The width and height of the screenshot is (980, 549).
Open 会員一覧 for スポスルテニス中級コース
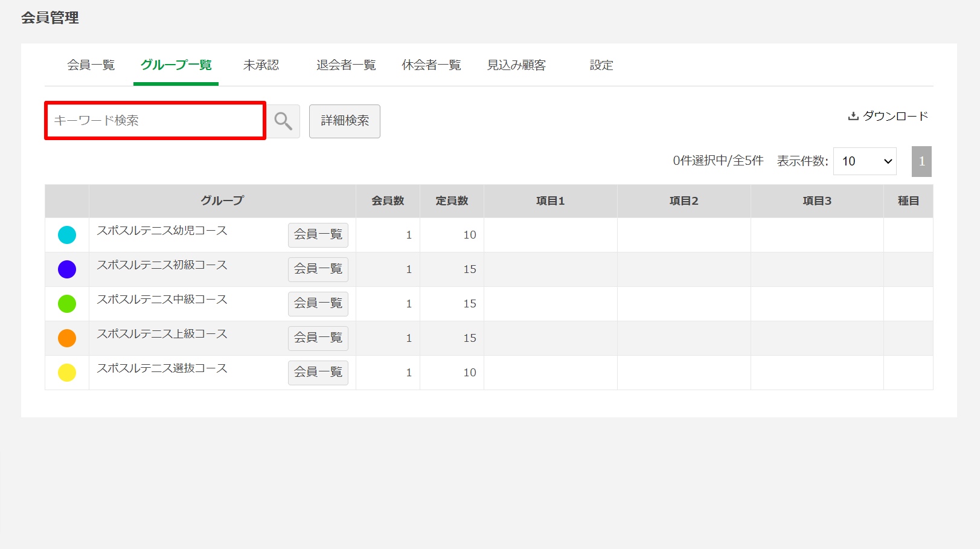coord(318,304)
